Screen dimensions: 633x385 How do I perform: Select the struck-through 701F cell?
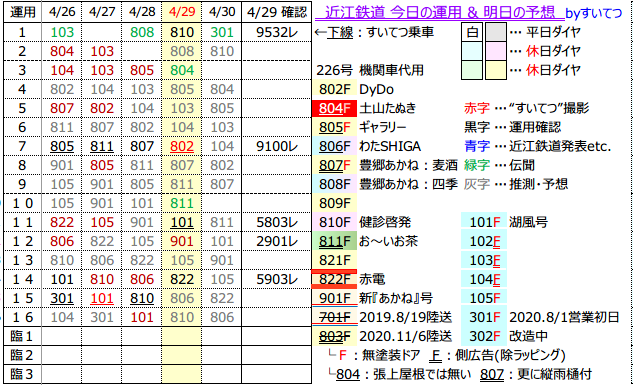[334, 317]
